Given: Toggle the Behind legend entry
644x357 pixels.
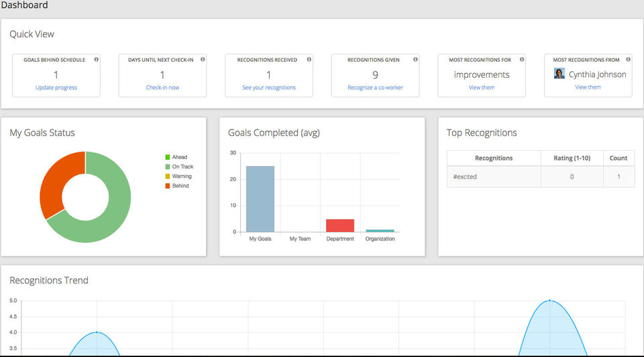Looking at the screenshot, I should pos(177,186).
